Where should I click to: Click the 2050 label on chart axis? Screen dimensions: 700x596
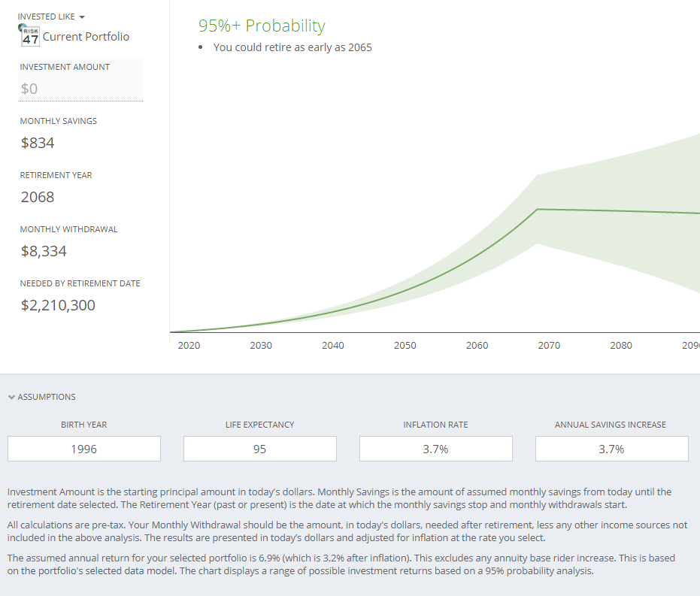(405, 346)
